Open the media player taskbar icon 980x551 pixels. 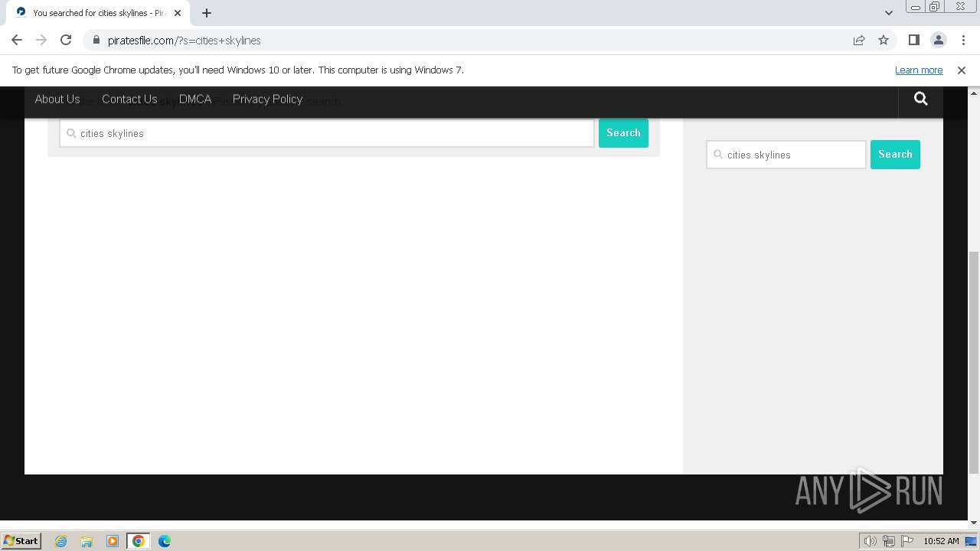coord(113,541)
